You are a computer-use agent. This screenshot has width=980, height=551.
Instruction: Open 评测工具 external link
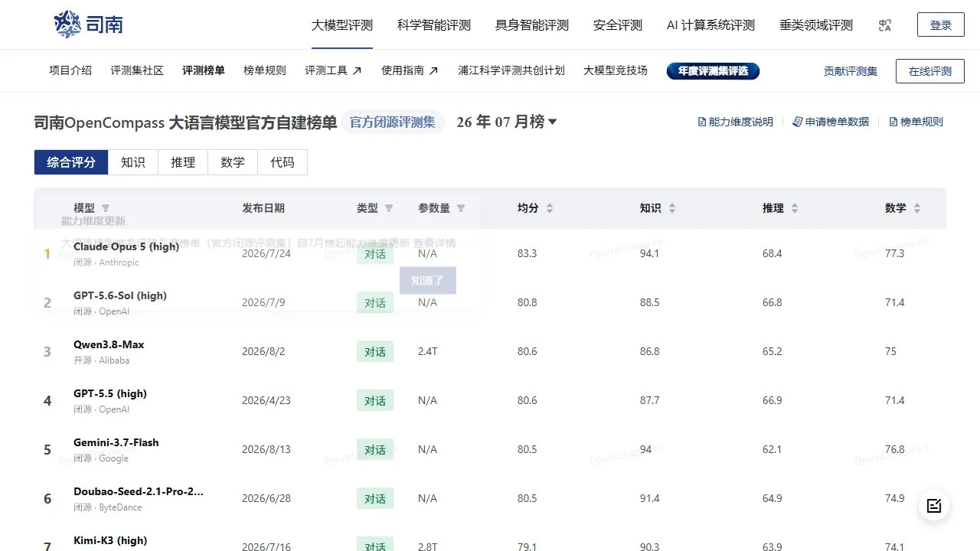[x=333, y=70]
